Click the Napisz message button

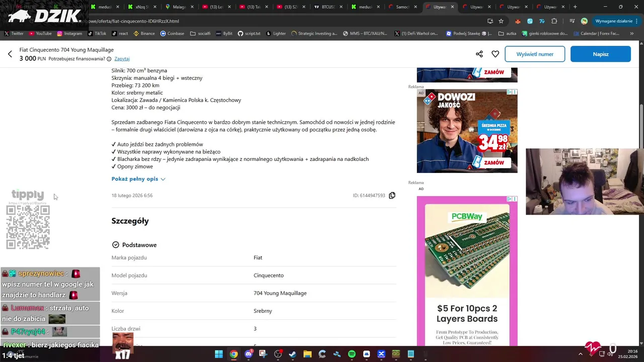tap(601, 54)
